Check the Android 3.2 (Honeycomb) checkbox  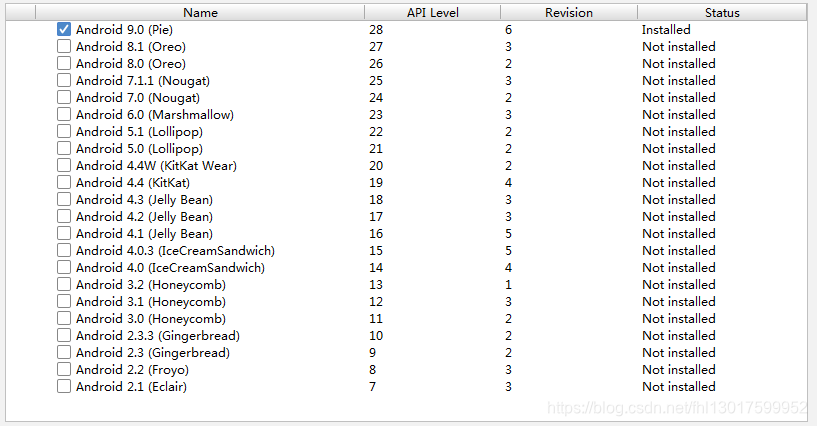pos(64,285)
